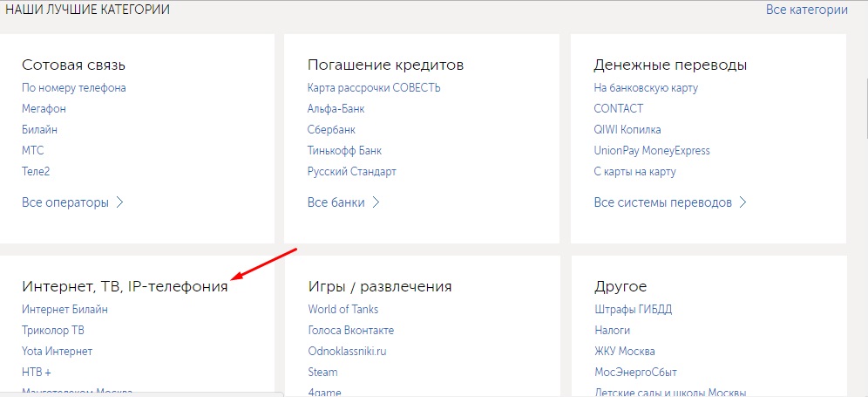Select World of Tanks game payment
Viewport: 868px width, 397px height.
pyautogui.click(x=343, y=309)
